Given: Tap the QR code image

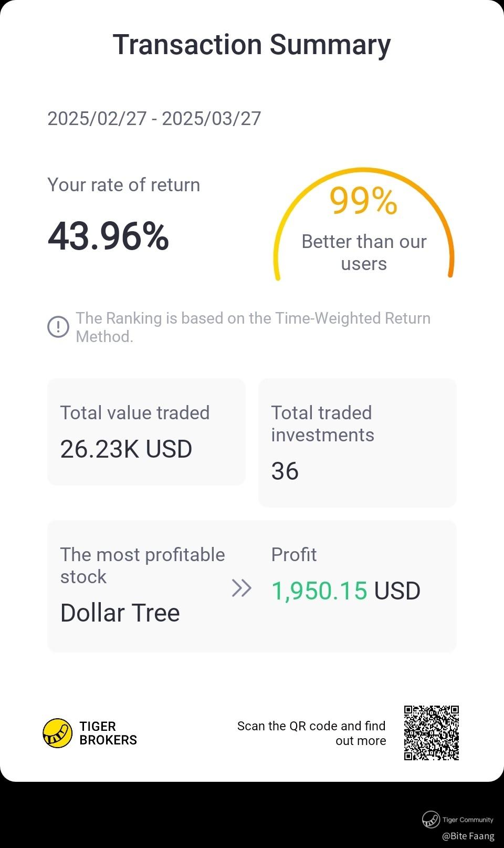Looking at the screenshot, I should [x=432, y=733].
